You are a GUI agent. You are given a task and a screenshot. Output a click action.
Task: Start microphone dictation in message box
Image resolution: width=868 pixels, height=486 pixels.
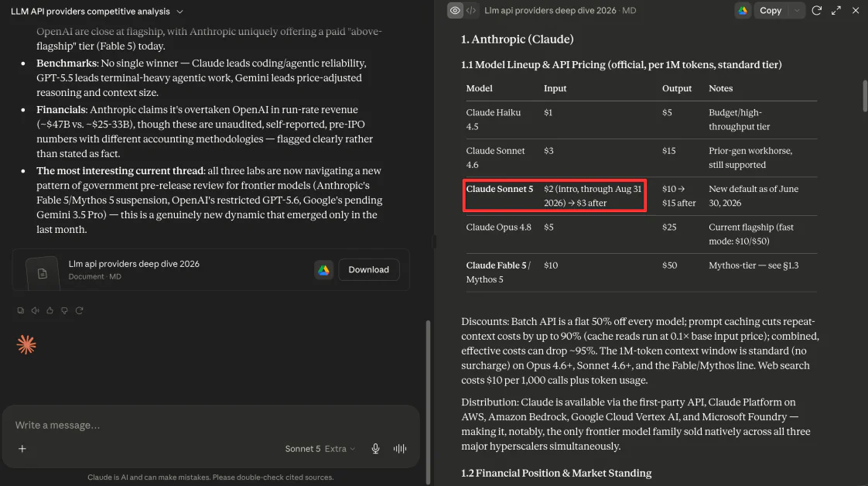click(375, 448)
